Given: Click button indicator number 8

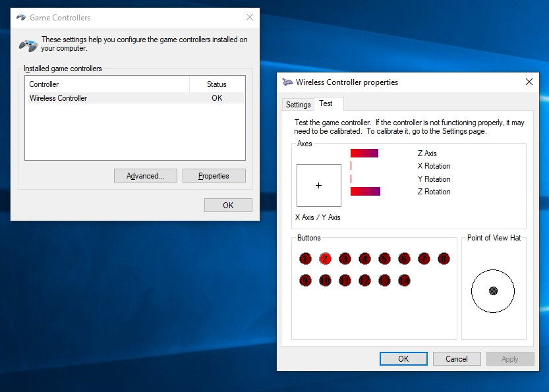Looking at the screenshot, I should coord(444,259).
